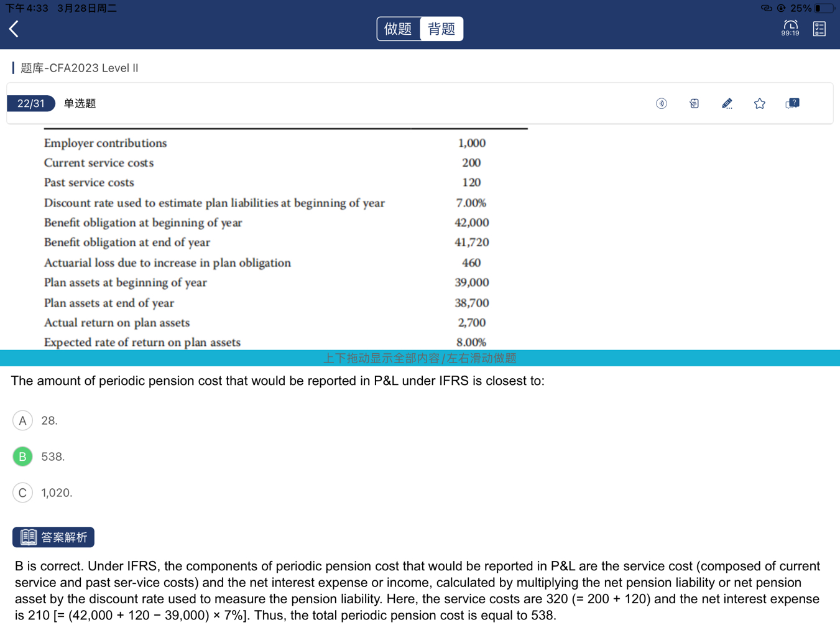Screen dimensions: 840x630
Task: Tap the 41,720 benefit obligation value
Action: click(x=471, y=243)
